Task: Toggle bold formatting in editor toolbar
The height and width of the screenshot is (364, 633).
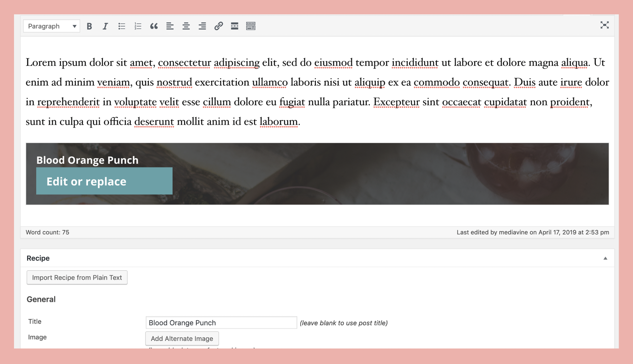Action: (x=89, y=26)
